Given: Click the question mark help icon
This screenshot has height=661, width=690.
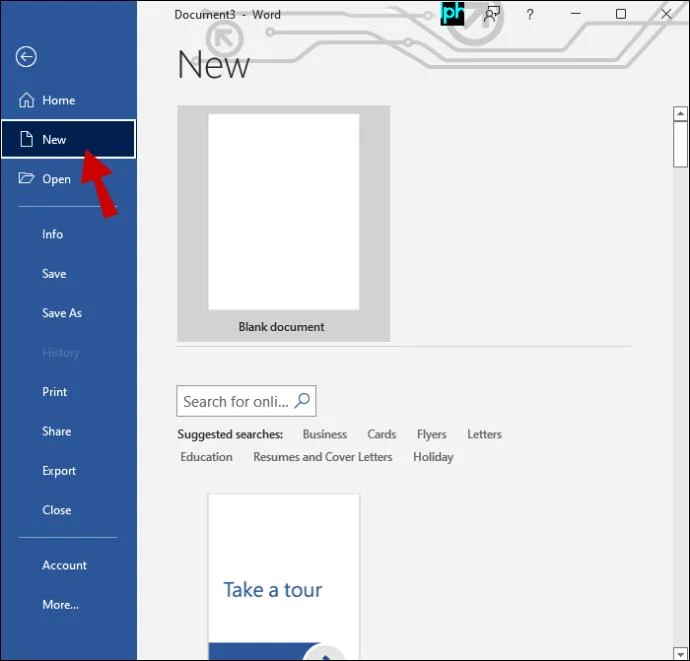Looking at the screenshot, I should (x=530, y=15).
